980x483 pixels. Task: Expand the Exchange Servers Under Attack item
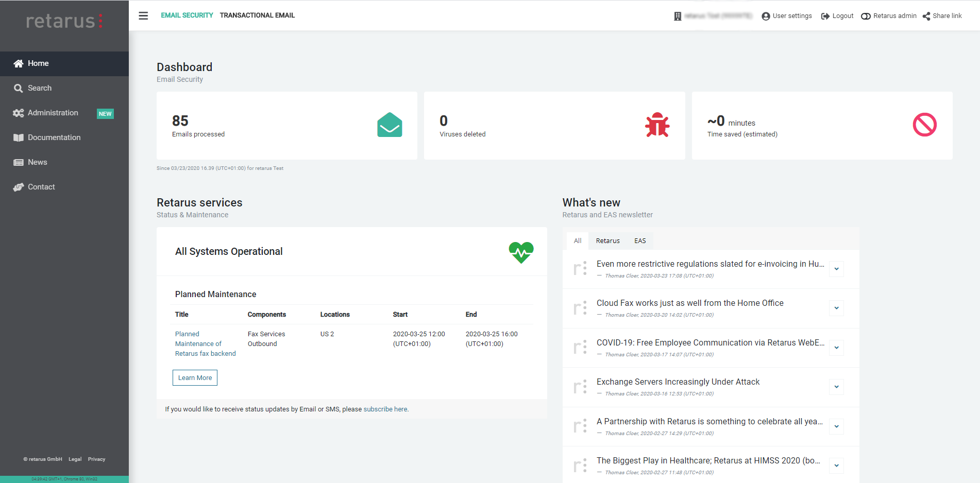tap(836, 387)
